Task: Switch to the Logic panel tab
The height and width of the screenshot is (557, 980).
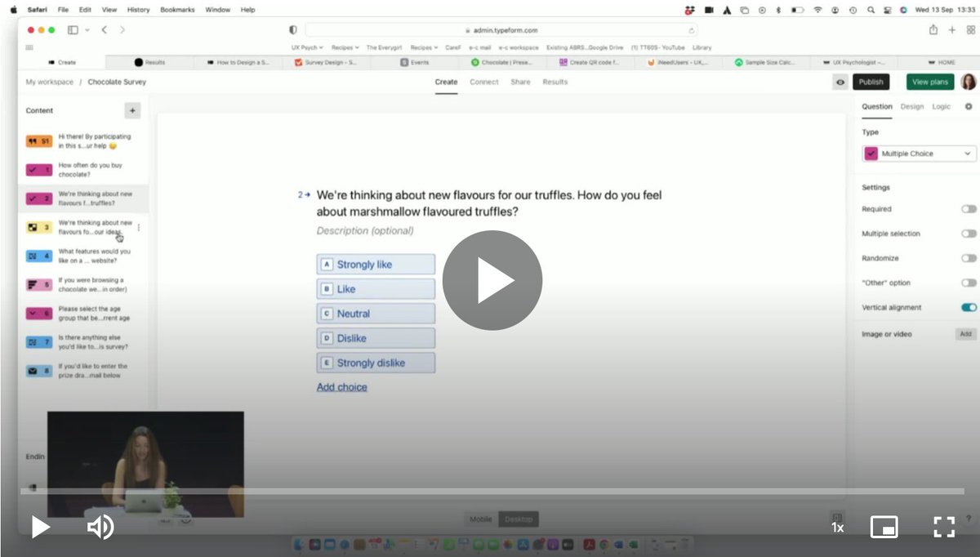Action: click(x=941, y=106)
